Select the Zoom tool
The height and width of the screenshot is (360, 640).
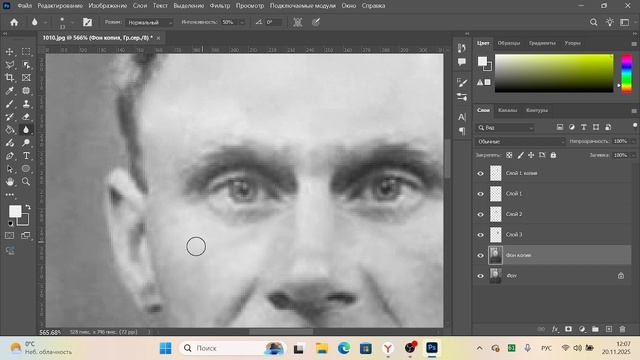[x=26, y=182]
